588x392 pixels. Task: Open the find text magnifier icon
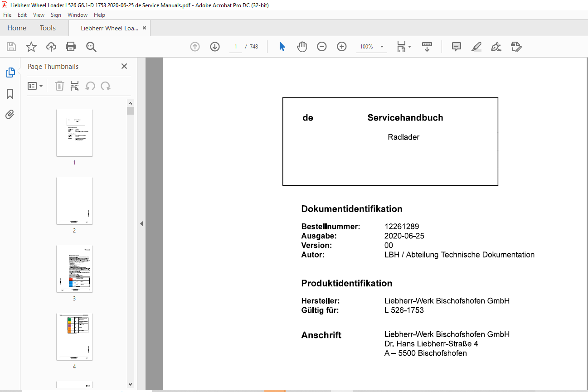(91, 47)
